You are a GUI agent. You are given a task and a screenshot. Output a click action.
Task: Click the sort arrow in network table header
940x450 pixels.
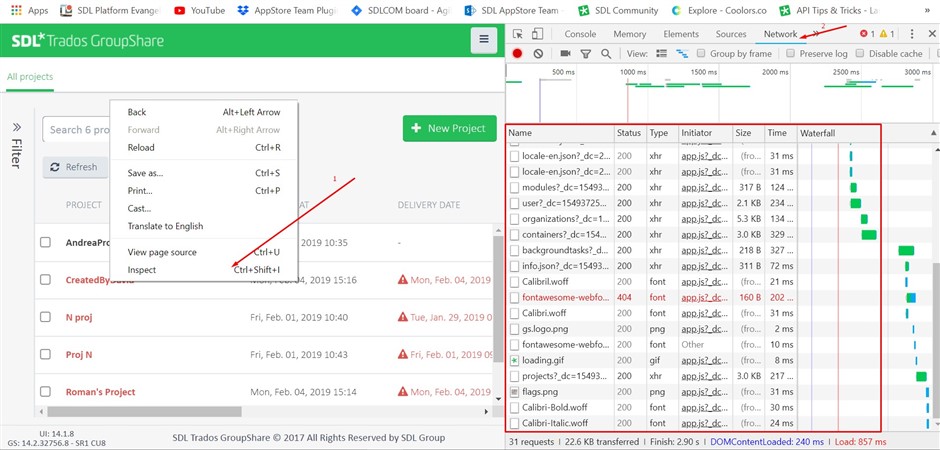[933, 132]
